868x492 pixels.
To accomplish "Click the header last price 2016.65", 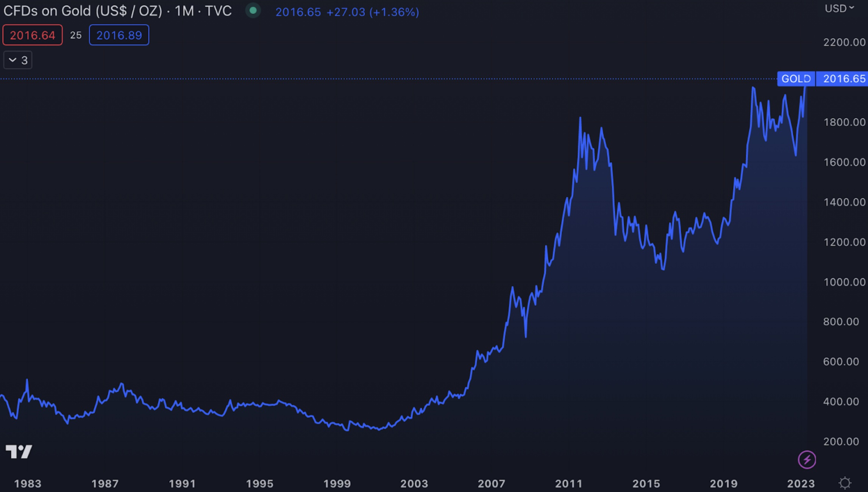I will click(298, 12).
